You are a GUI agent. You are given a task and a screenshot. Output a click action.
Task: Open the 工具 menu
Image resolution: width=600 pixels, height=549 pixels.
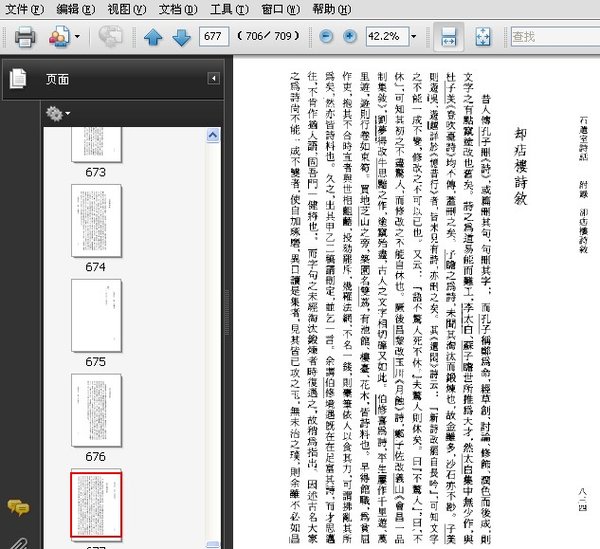(229, 9)
